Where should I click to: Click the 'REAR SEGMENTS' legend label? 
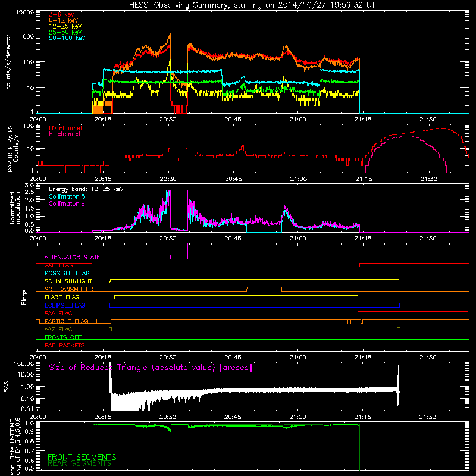(x=79, y=463)
